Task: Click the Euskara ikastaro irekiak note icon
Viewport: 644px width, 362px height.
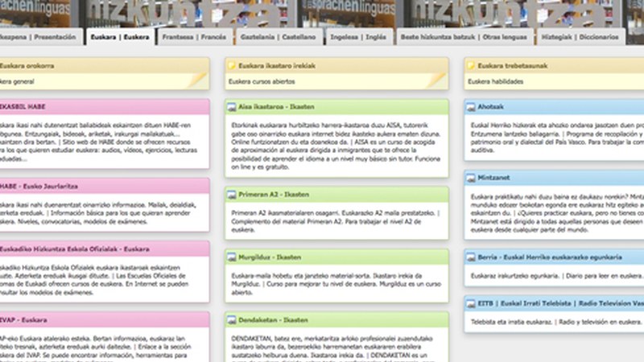Action: (x=232, y=66)
